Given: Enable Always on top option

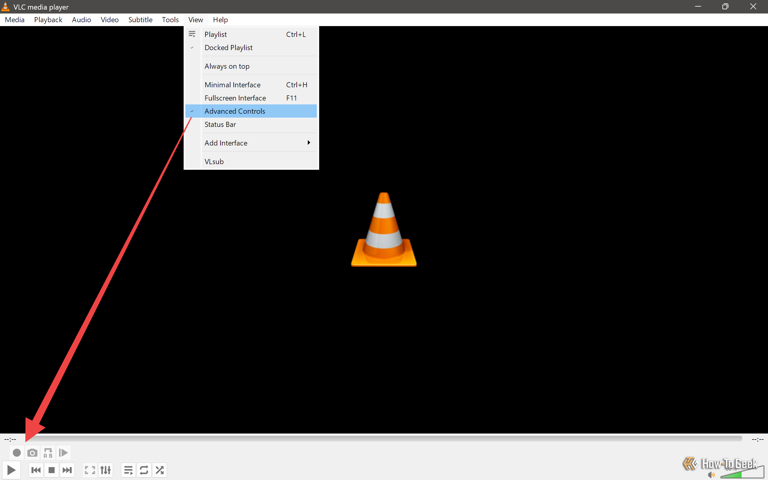Looking at the screenshot, I should click(x=251, y=66).
